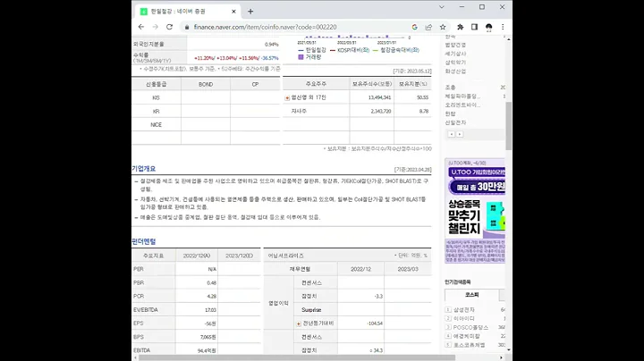The width and height of the screenshot is (644, 361).
Task: Click the 주요주주 column header
Action: coord(316,84)
